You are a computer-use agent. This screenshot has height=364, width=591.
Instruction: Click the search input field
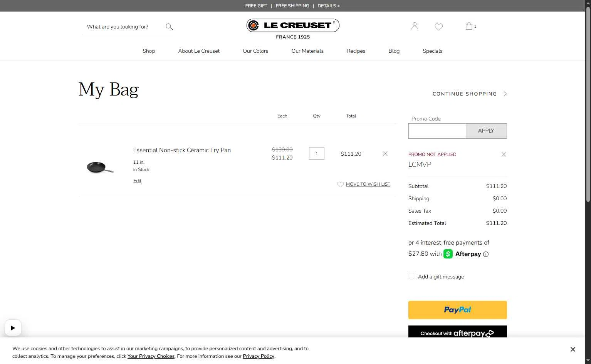123,27
